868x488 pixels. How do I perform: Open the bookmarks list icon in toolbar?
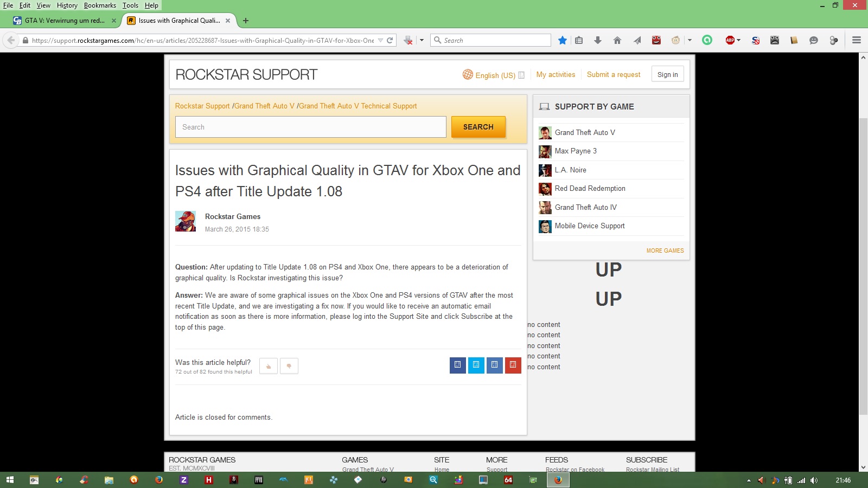(x=579, y=40)
